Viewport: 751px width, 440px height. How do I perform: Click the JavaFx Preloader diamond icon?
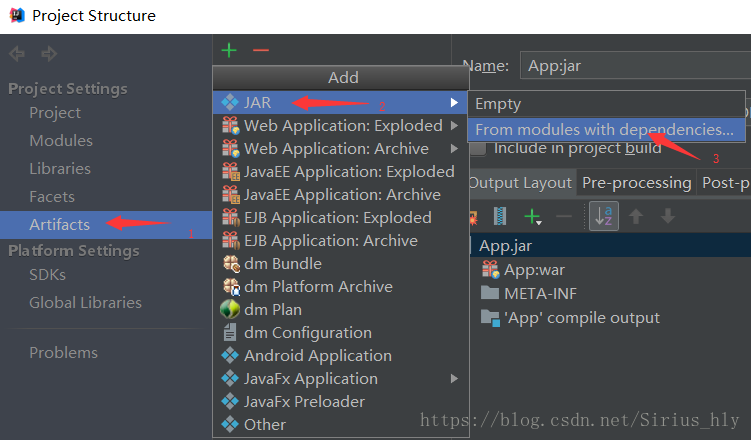[230, 401]
